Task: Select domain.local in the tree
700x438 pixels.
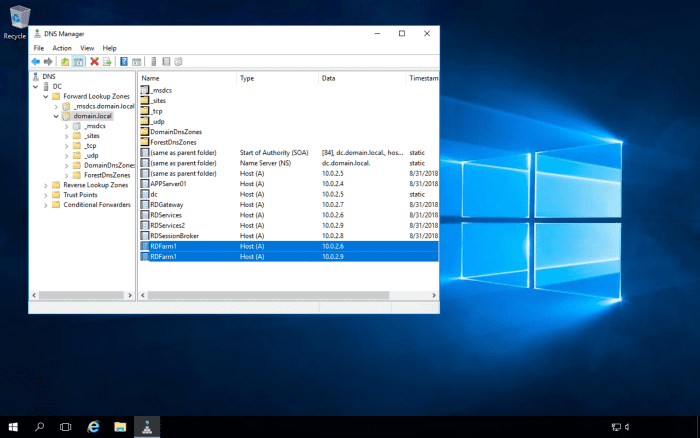Action: [x=92, y=116]
